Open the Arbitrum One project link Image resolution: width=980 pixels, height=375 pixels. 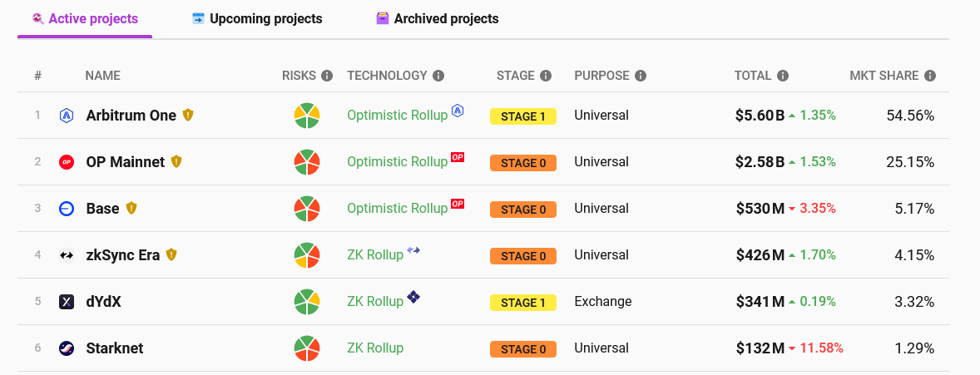click(131, 116)
